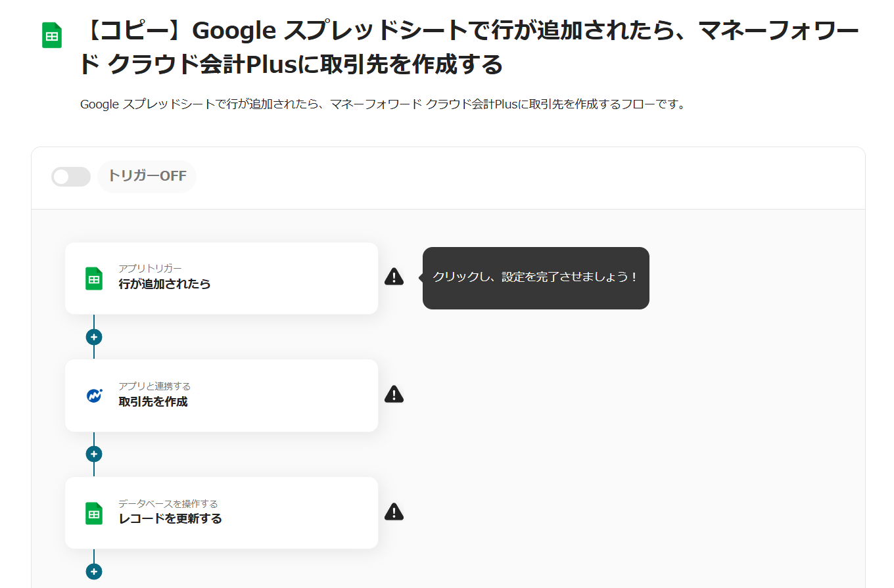894x588 pixels.
Task: Click the アプリトリガー label on the first step
Action: [x=150, y=268]
